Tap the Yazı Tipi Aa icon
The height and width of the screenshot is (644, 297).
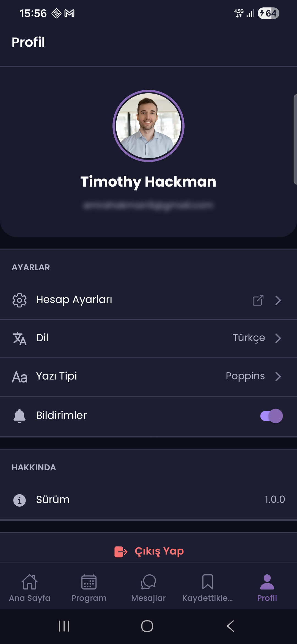[x=20, y=377]
